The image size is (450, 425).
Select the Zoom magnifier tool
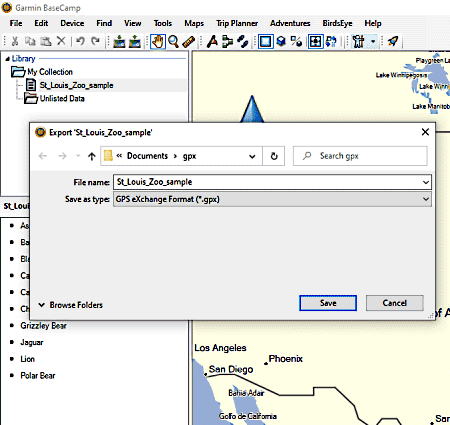[x=173, y=42]
